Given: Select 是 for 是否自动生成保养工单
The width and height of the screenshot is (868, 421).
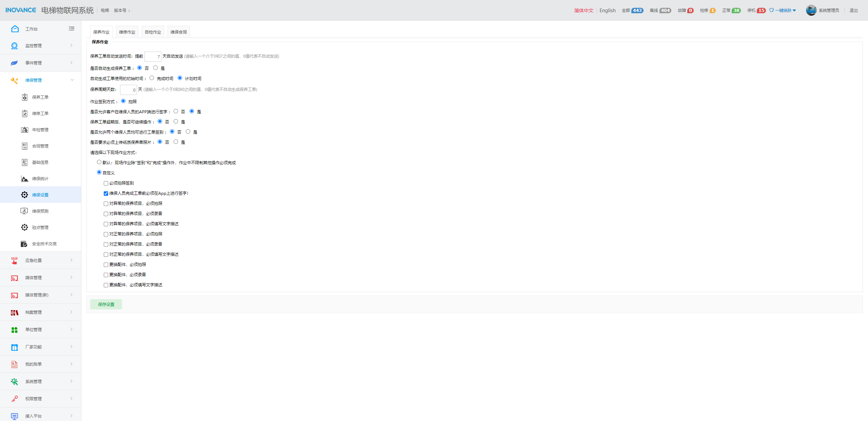Looking at the screenshot, I should tap(155, 68).
